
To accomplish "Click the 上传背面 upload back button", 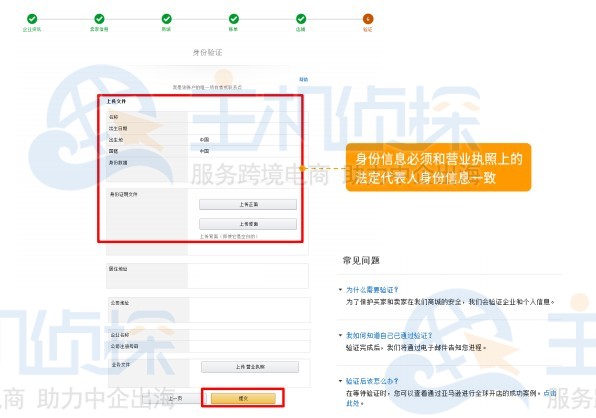I will click(248, 224).
